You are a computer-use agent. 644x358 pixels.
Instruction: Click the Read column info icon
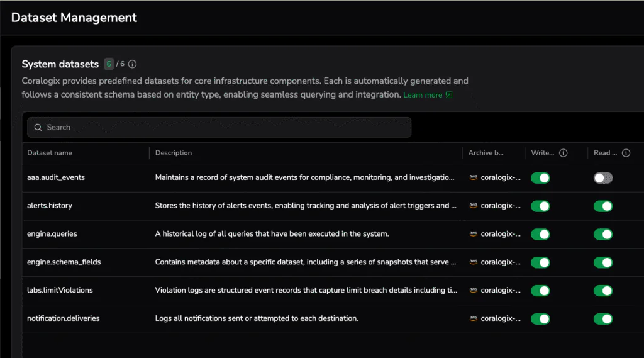point(626,153)
